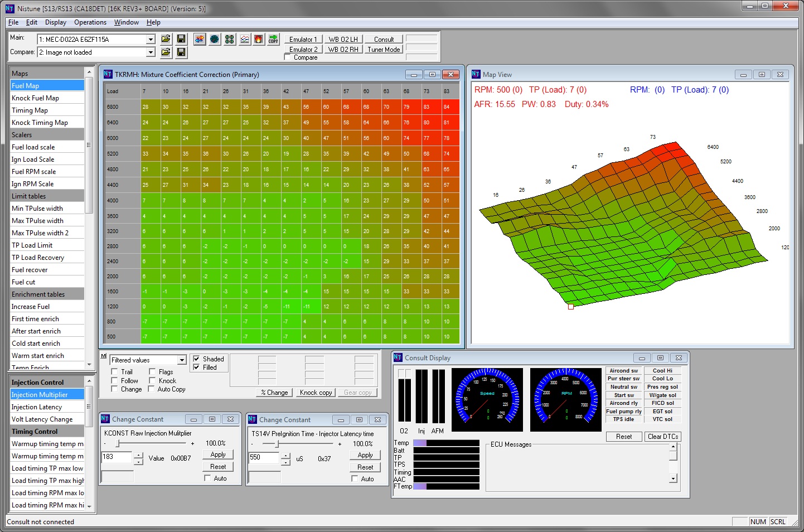
Task: Click the Consult button in toolbar
Action: coord(384,39)
